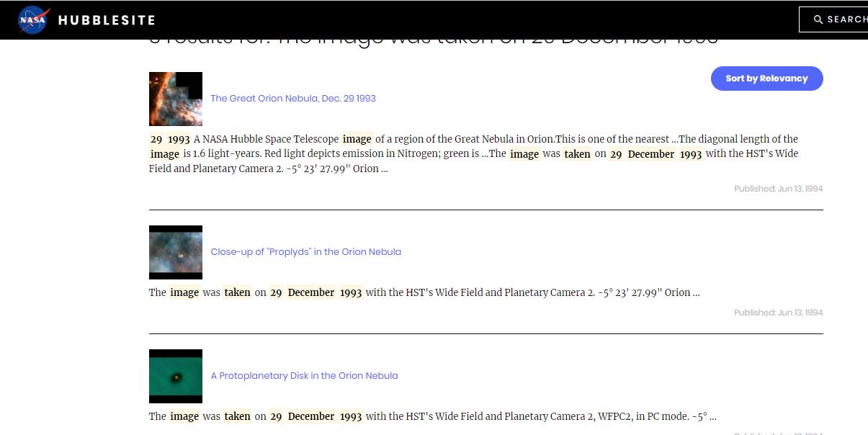Click the HUBBLESITE wordmark

[x=107, y=20]
